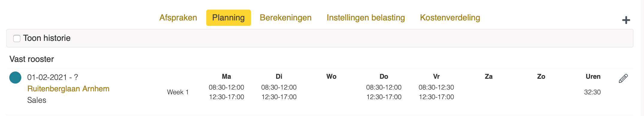This screenshot has width=644, height=116.
Task: Switch to the Afspraken tab
Action: tap(178, 18)
